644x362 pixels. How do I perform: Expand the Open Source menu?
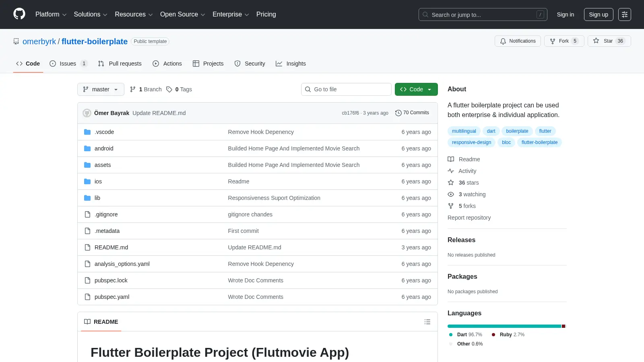[183, 14]
